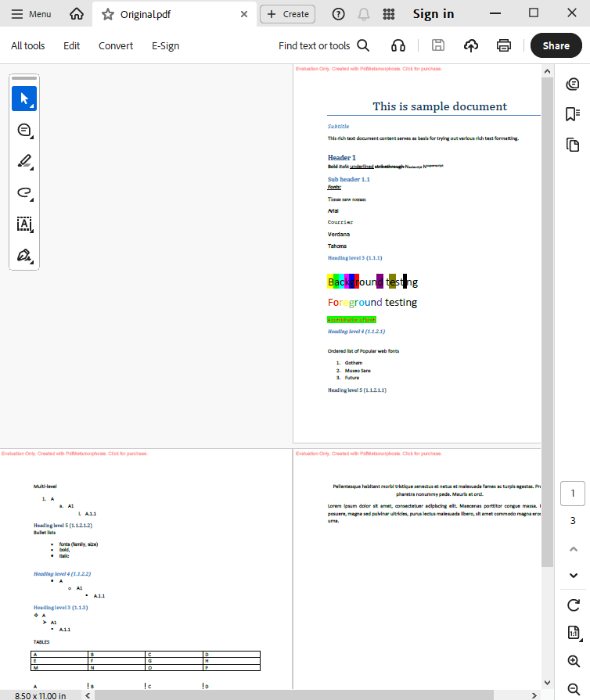Click the Create button
Viewport: 590px width, 700px height.
coord(288,14)
